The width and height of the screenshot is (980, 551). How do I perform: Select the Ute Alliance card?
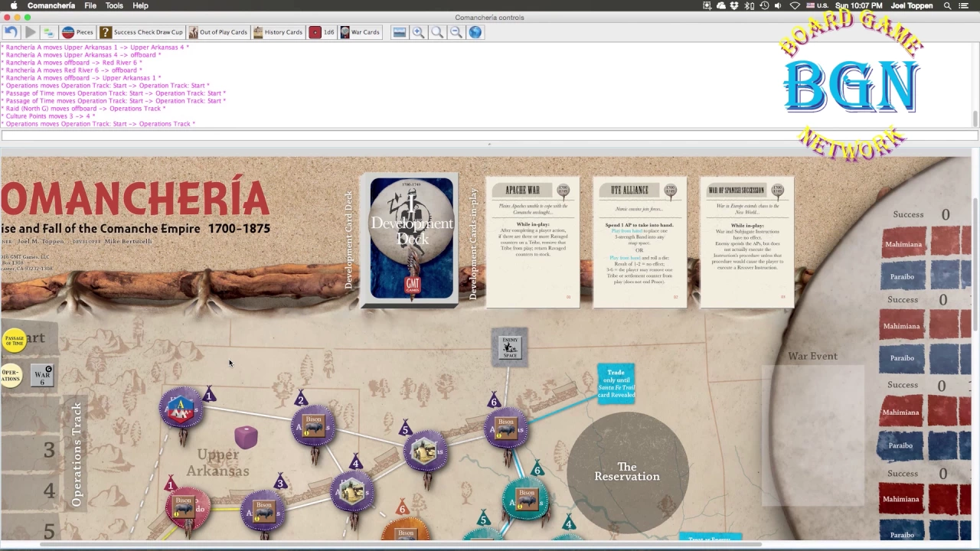click(x=640, y=242)
